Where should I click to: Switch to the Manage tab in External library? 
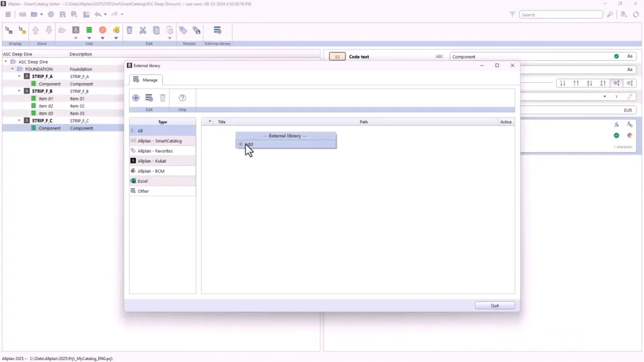click(147, 80)
